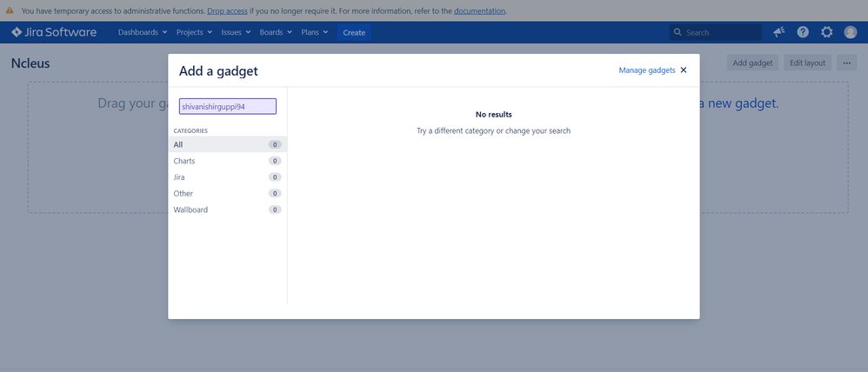This screenshot has height=372, width=868.
Task: Click the top navigation Search box
Action: pyautogui.click(x=715, y=32)
